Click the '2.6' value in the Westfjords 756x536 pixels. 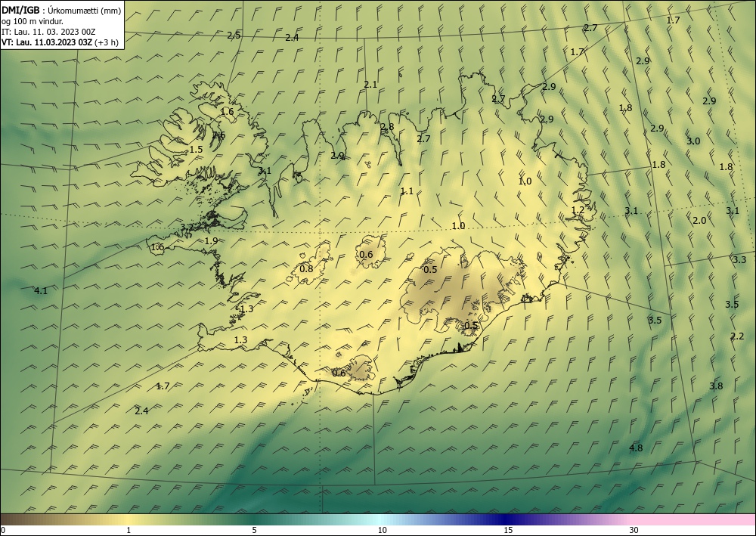pyautogui.click(x=218, y=135)
